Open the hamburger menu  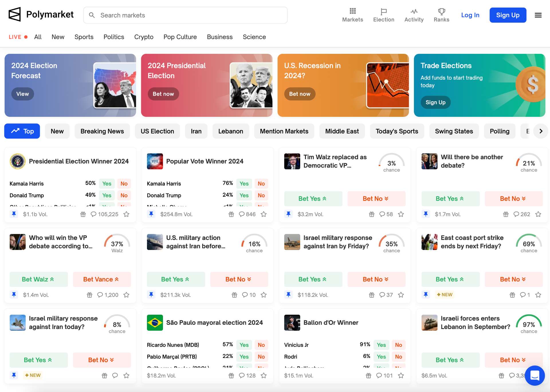tap(538, 15)
